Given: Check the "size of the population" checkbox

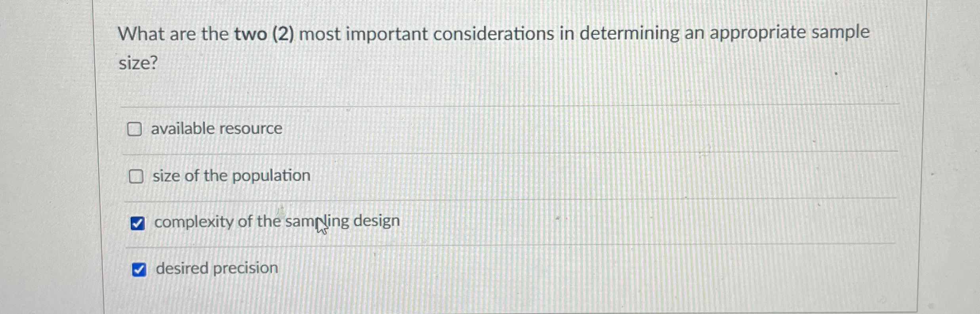Looking at the screenshot, I should pos(136,176).
